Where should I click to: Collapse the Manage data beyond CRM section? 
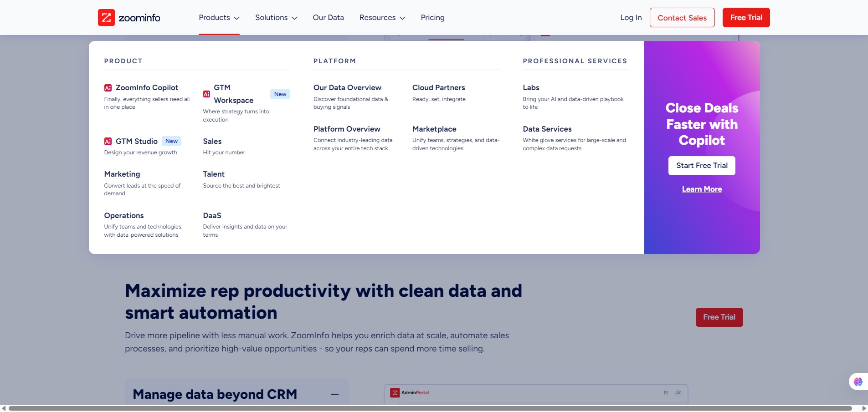(335, 394)
